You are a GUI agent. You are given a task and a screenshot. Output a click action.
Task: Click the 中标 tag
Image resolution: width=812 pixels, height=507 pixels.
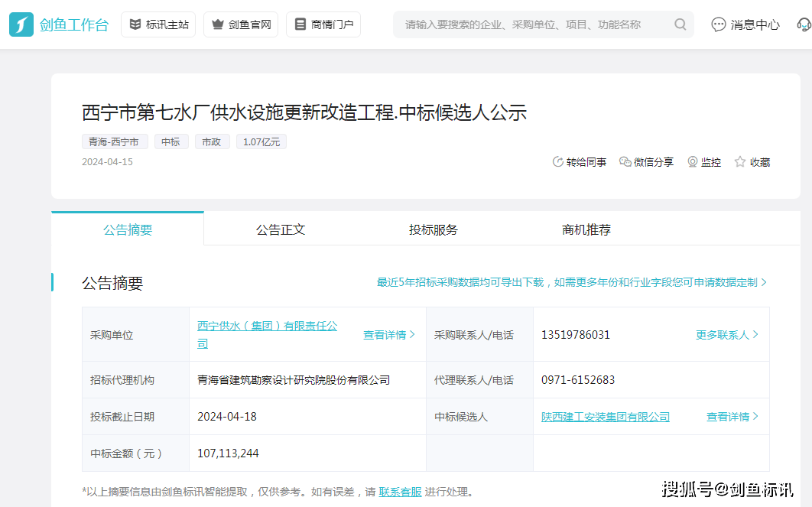tap(171, 141)
